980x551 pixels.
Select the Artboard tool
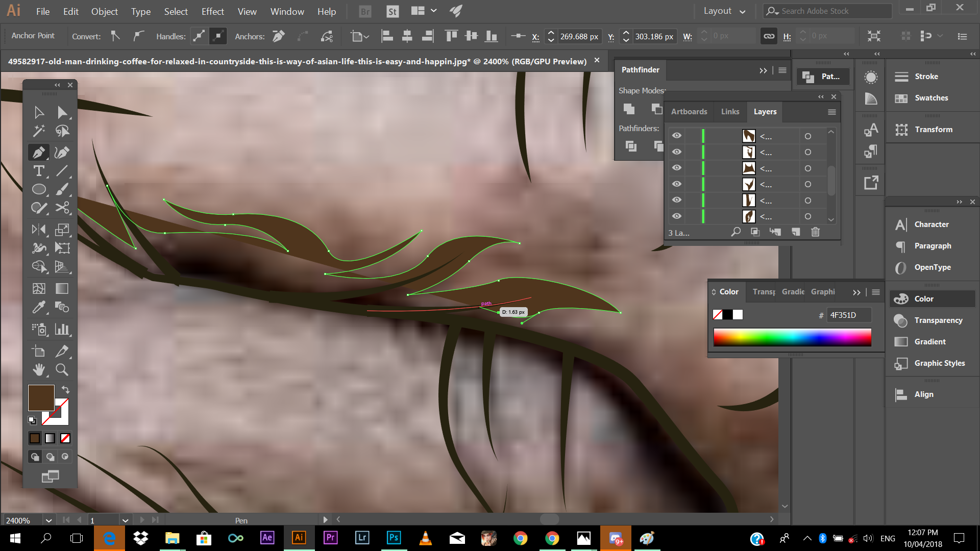(39, 351)
